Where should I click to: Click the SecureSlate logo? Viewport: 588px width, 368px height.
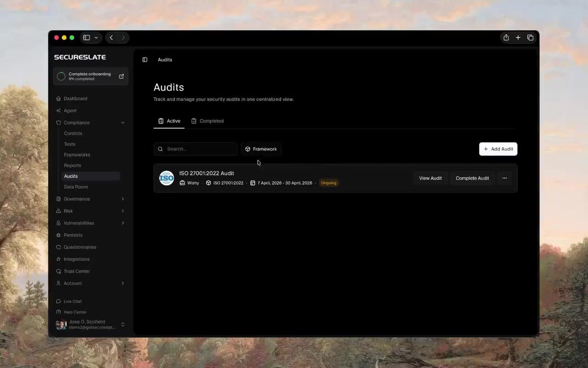[x=80, y=57]
